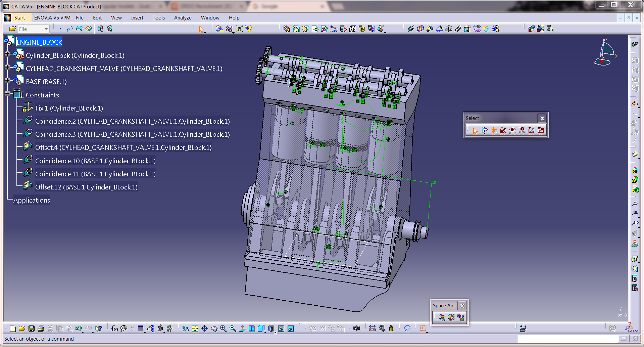
Task: Open the Formula f(x) tool
Action: coord(114,329)
